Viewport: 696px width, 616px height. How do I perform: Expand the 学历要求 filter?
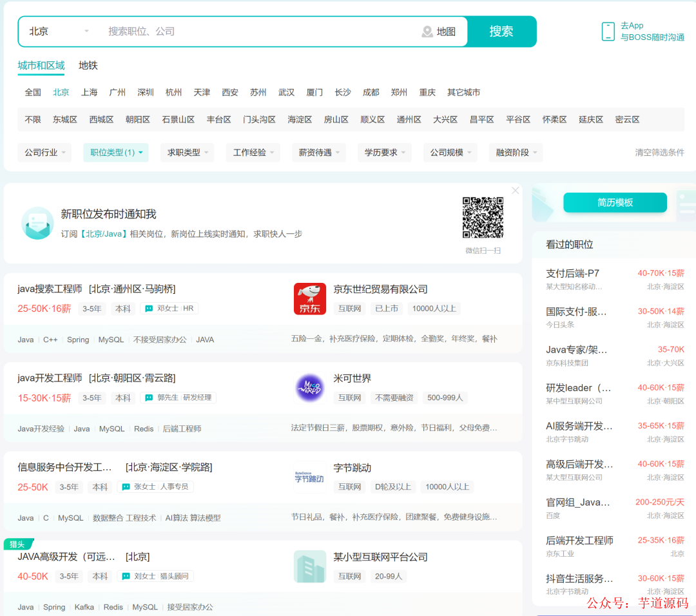[x=384, y=152]
